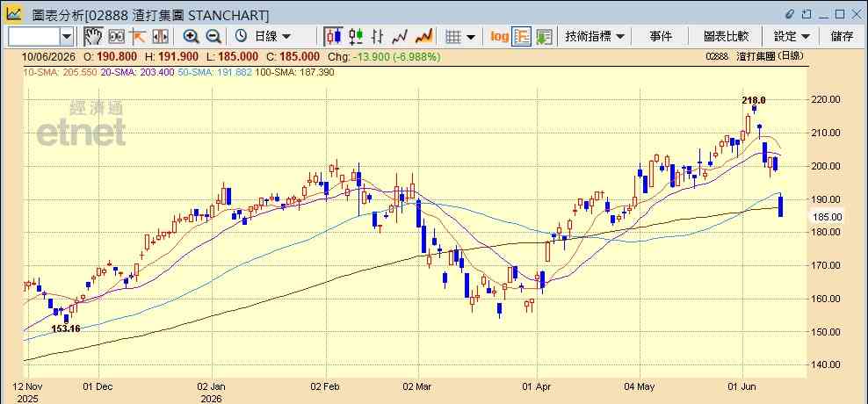Switch to red-green candlestick chart style
This screenshot has height=404, width=868.
click(356, 37)
